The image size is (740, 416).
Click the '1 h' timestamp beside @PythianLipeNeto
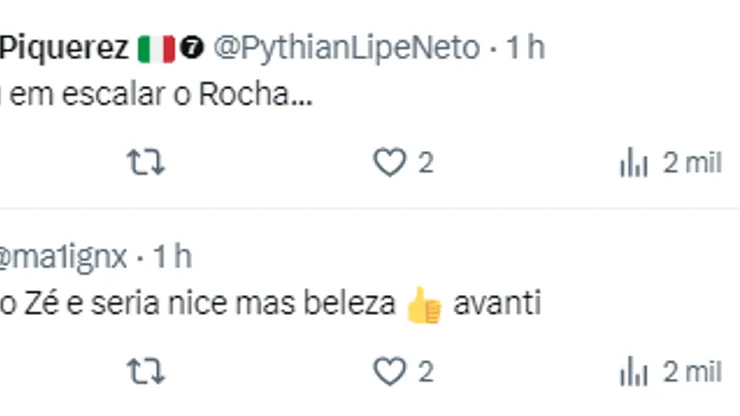click(x=524, y=47)
